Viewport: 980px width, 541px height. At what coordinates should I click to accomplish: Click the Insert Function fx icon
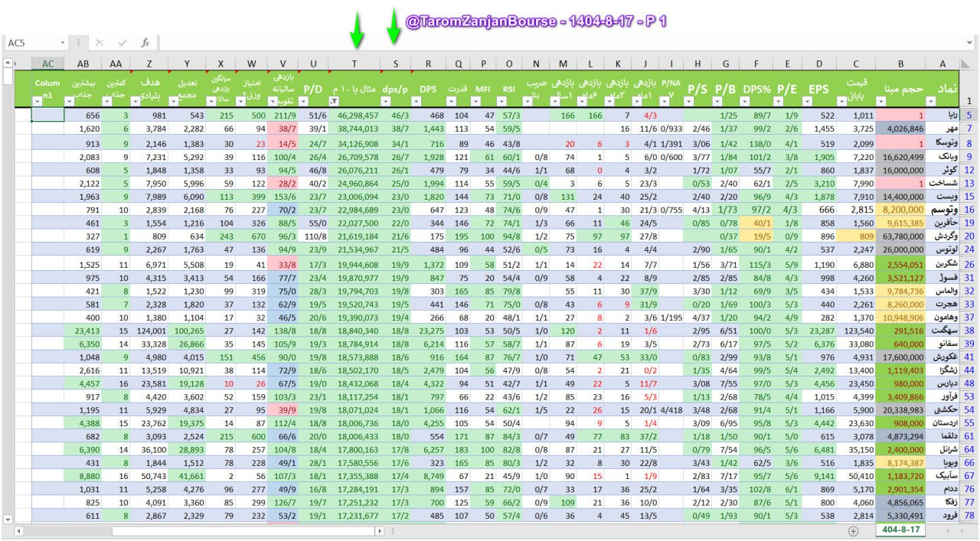pos(145,43)
